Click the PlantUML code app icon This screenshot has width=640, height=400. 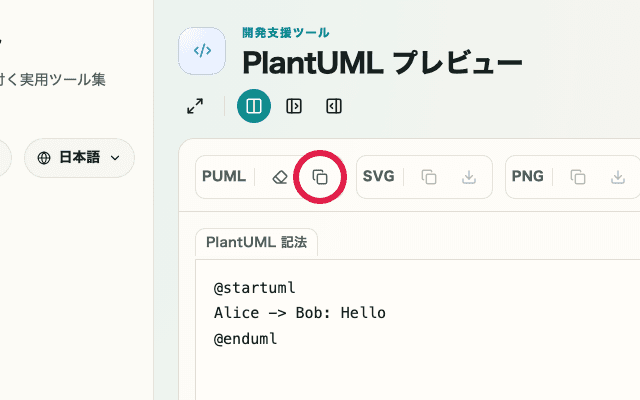pyautogui.click(x=202, y=51)
